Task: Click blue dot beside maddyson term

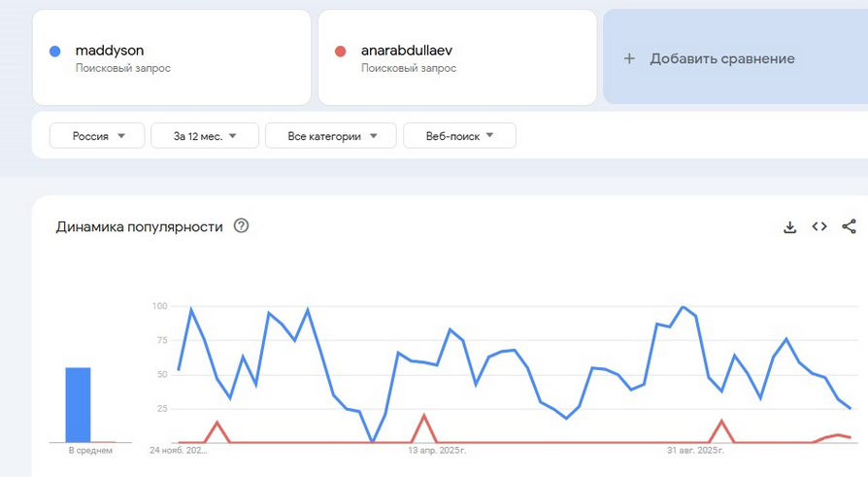Action: pyautogui.click(x=55, y=51)
